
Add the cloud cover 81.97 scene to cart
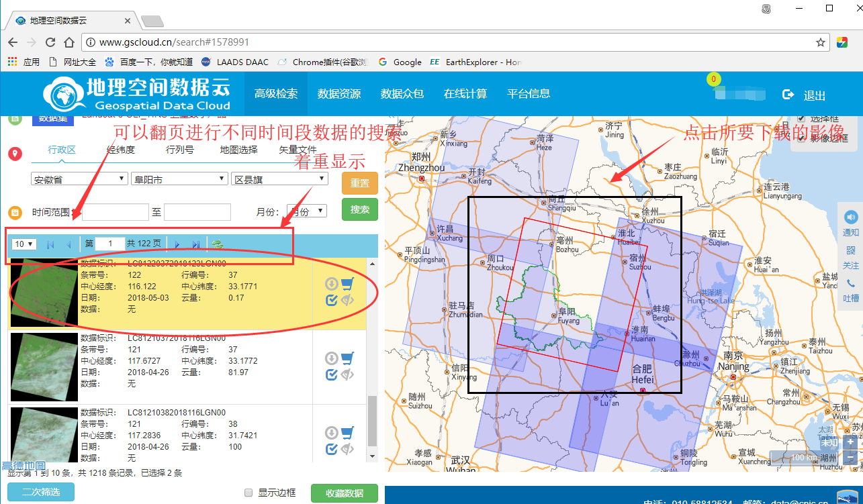tap(347, 358)
